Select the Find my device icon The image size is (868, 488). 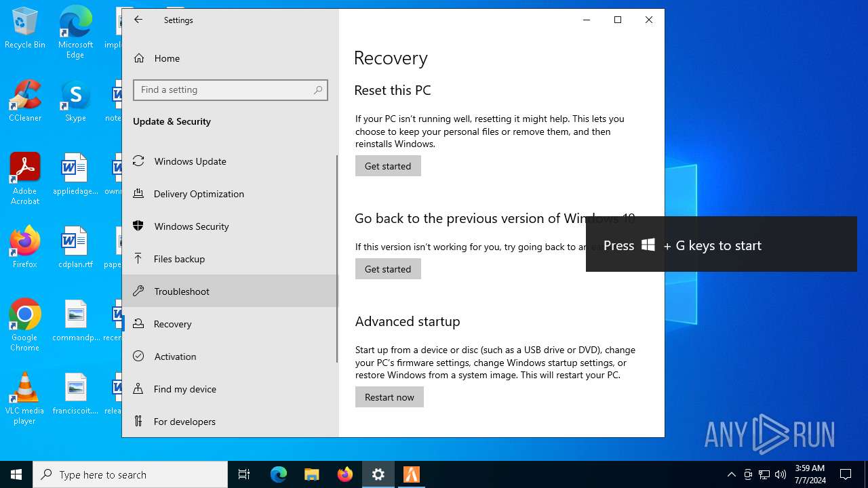[x=138, y=388]
